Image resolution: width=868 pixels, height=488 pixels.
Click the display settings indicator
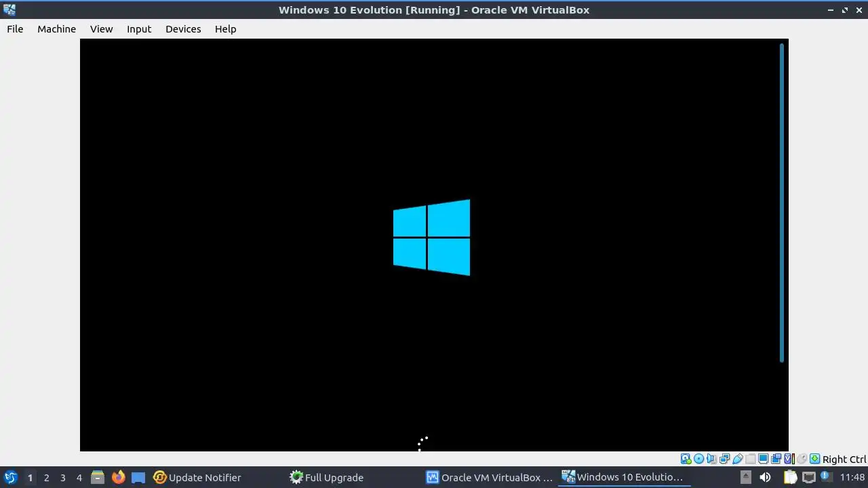[x=763, y=459]
